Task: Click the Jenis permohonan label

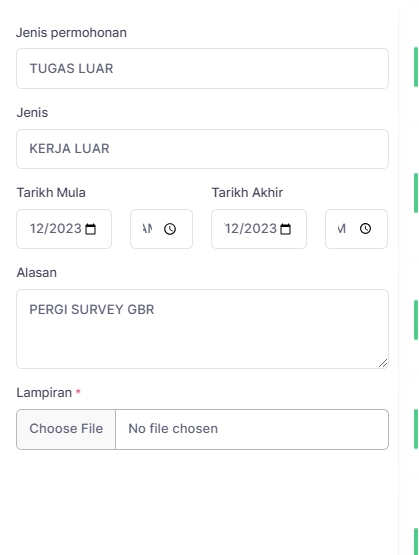Action: tap(71, 33)
